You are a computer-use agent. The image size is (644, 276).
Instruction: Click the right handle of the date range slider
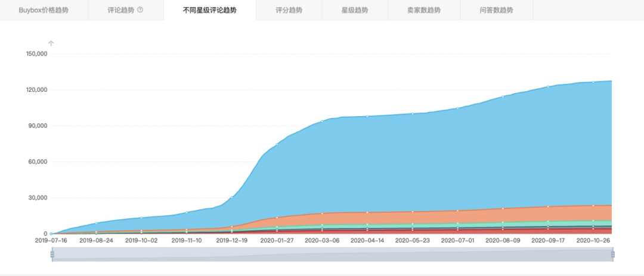(613, 255)
